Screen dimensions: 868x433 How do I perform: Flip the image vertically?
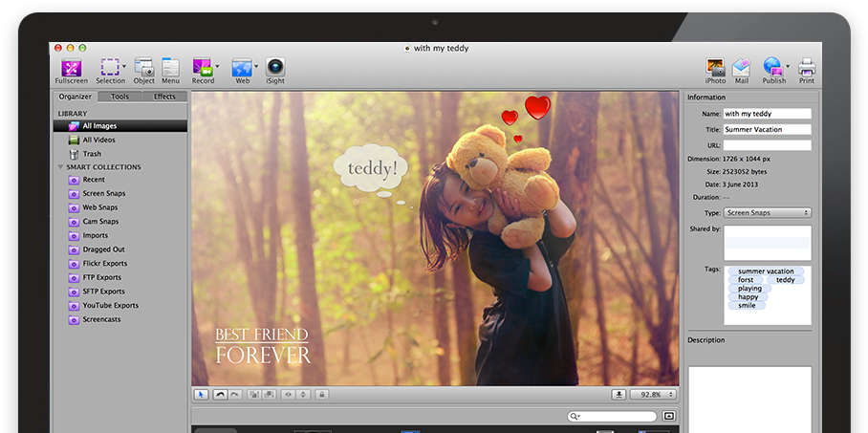(303, 395)
